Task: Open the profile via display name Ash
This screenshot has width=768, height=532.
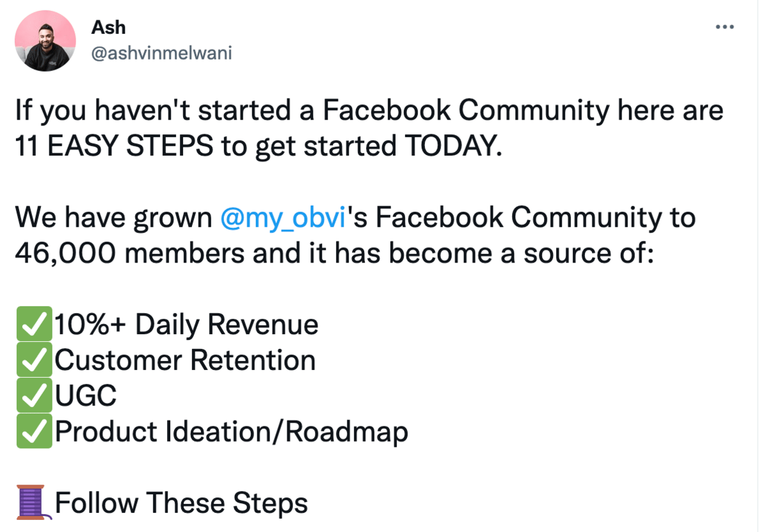Action: click(x=109, y=28)
